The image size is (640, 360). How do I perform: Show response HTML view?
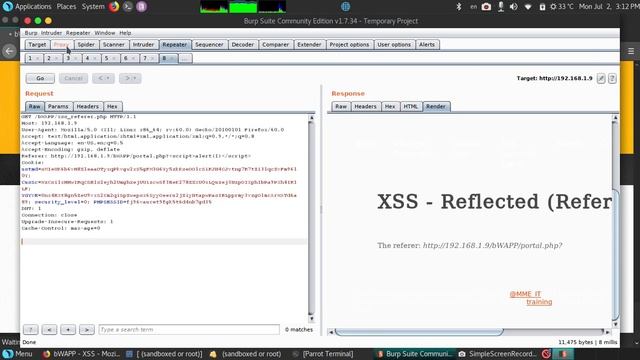click(x=411, y=107)
